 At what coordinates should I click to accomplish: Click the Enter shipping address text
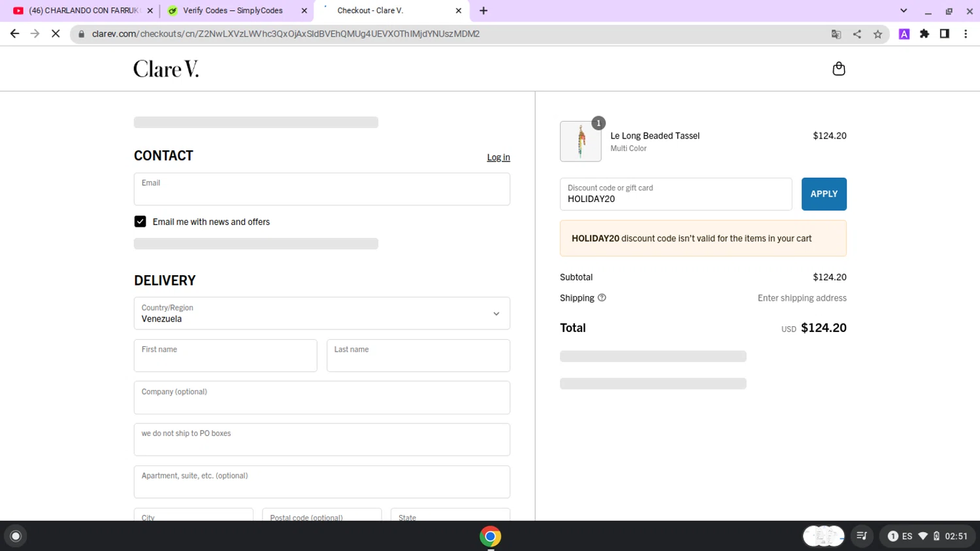(802, 298)
